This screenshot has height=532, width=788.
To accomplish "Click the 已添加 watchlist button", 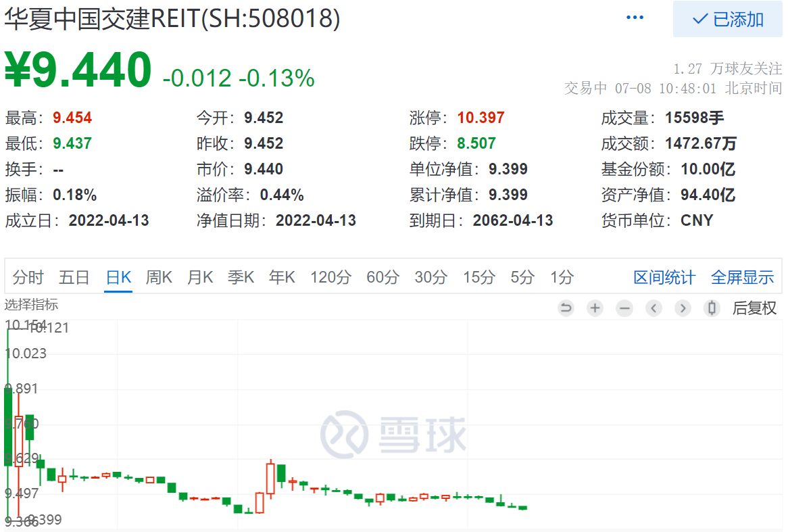I will pyautogui.click(x=727, y=19).
